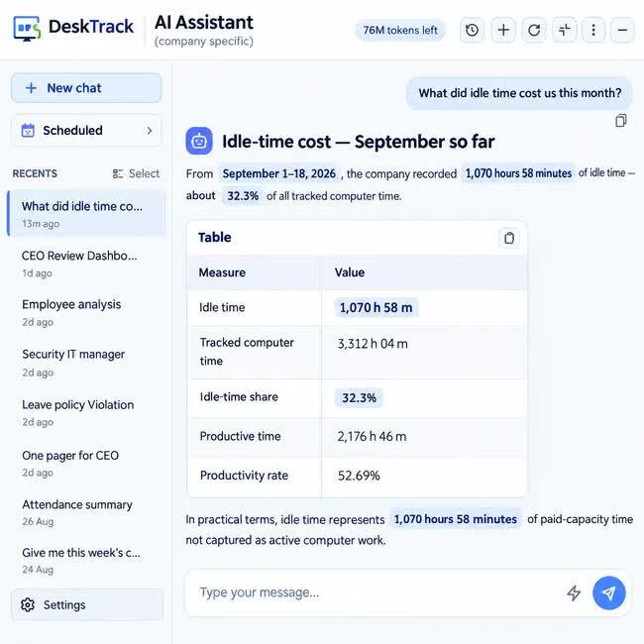Expand the Scheduled section chevron
Image resolution: width=644 pixels, height=644 pixels.
point(150,131)
